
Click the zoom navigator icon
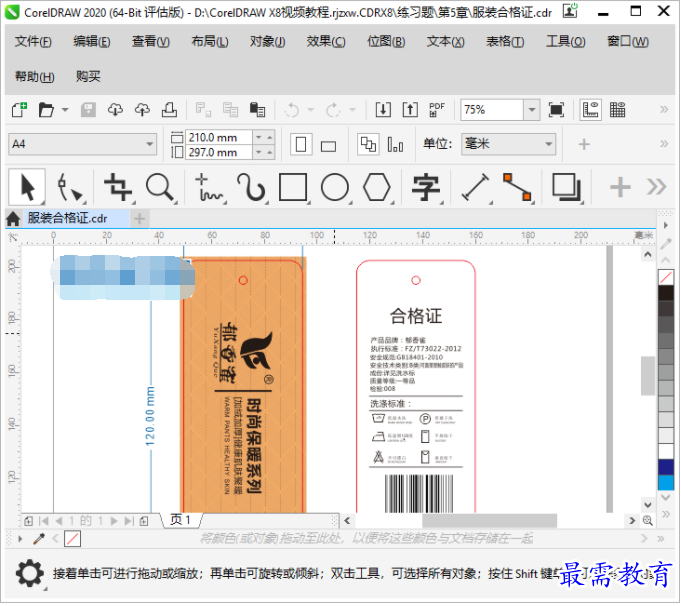(x=648, y=520)
